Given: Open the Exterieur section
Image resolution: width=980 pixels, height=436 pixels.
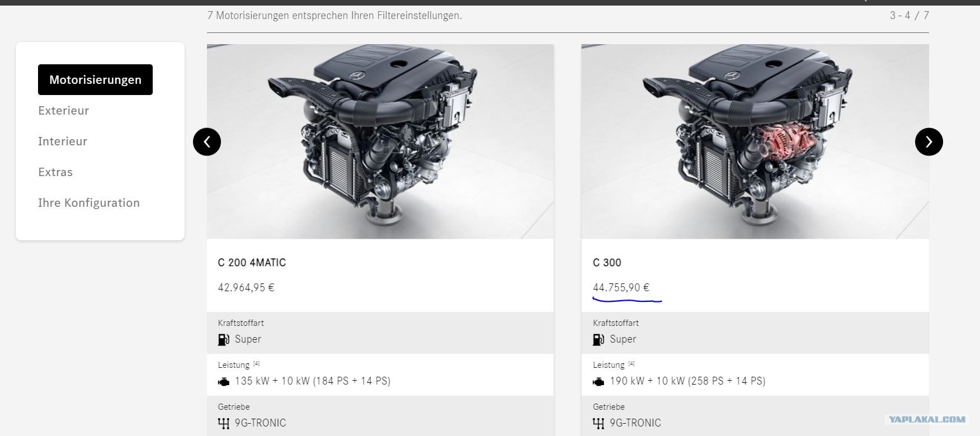Looking at the screenshot, I should (x=64, y=111).
